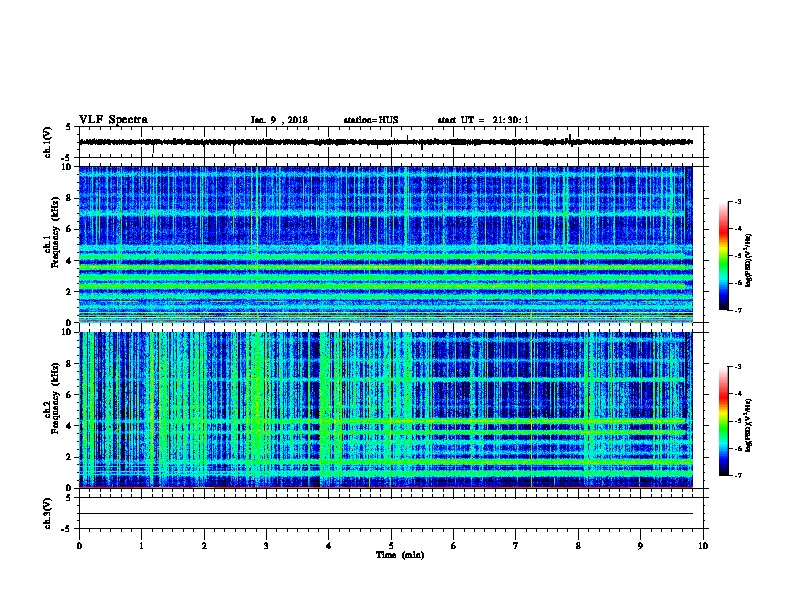This screenshot has width=792, height=612.
Task: Click the "station=HUS" header label
Action: [371, 120]
